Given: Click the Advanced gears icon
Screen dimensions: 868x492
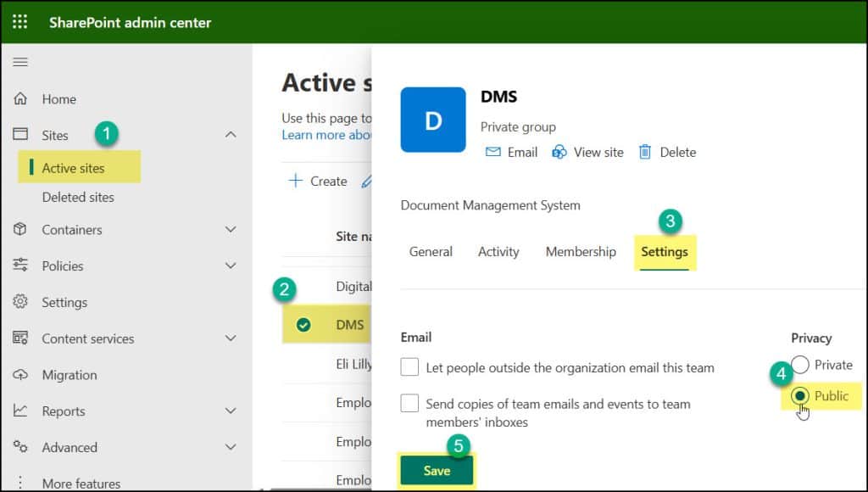Looking at the screenshot, I should click(20, 446).
